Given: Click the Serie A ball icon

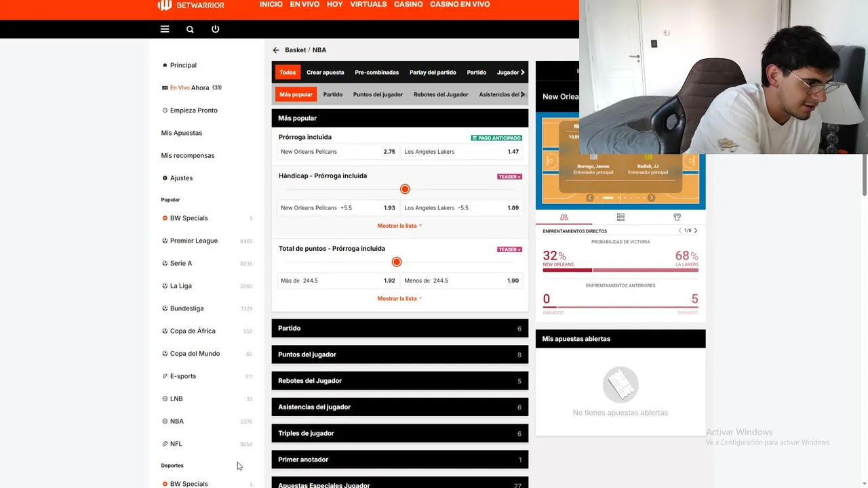Looking at the screenshot, I should (x=165, y=264).
